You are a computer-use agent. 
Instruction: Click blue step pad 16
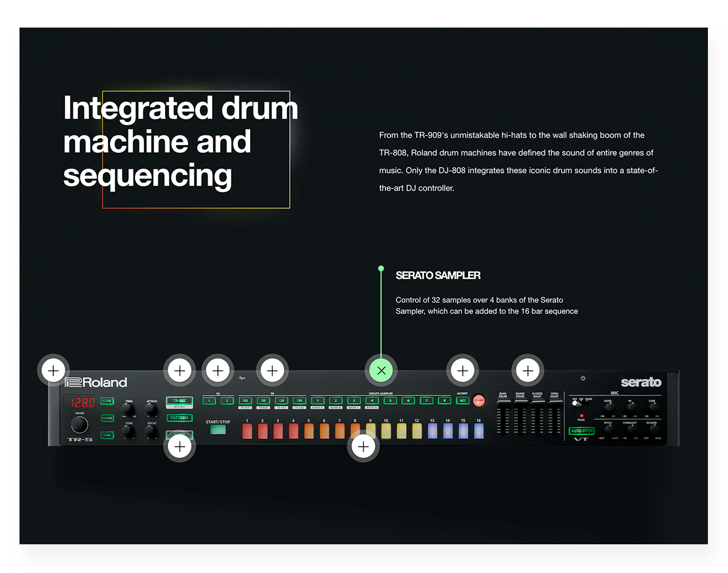[478, 431]
